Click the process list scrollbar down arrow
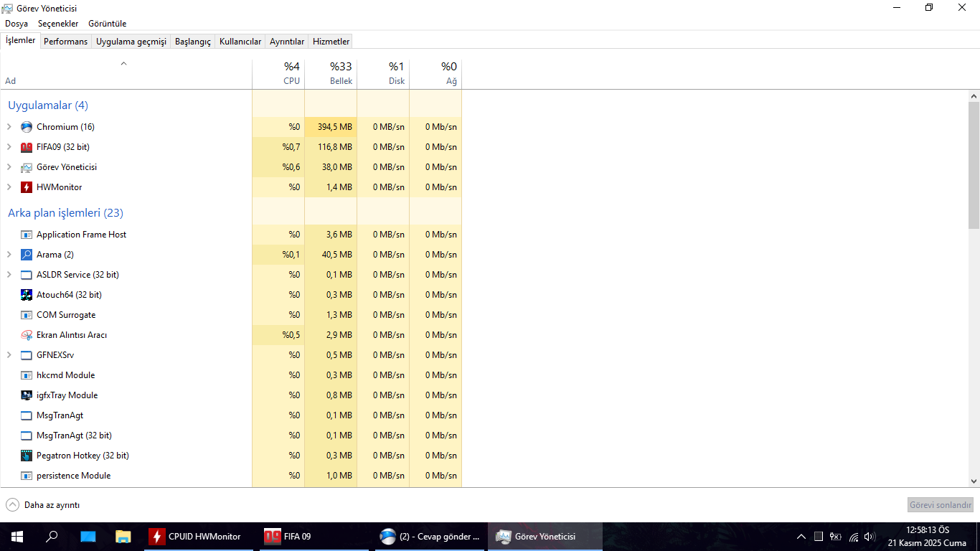The width and height of the screenshot is (980, 551). click(x=974, y=481)
